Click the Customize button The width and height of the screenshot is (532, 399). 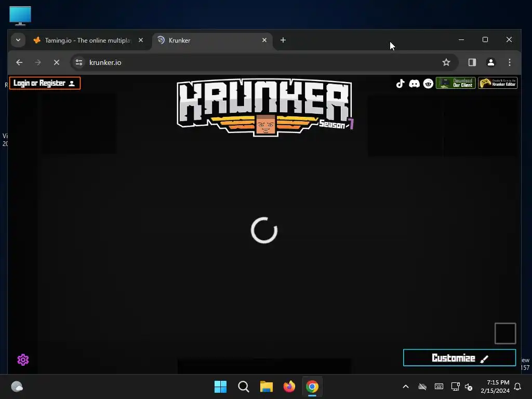(x=459, y=357)
